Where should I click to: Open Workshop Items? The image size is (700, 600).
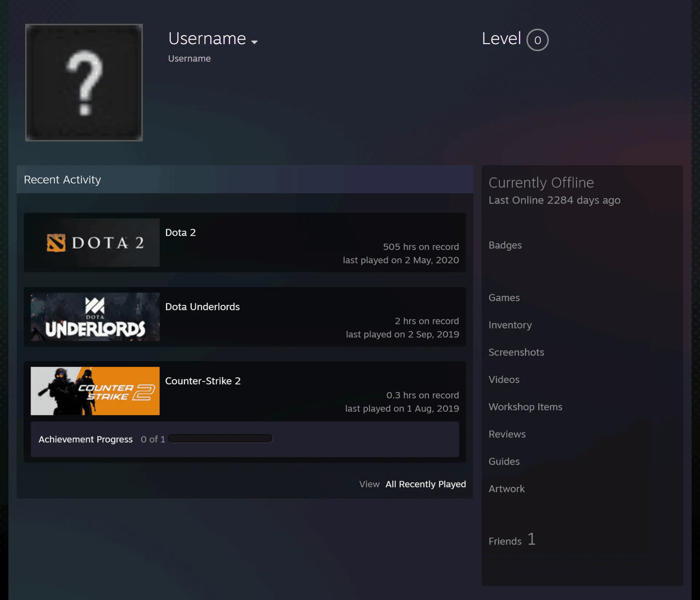(525, 407)
